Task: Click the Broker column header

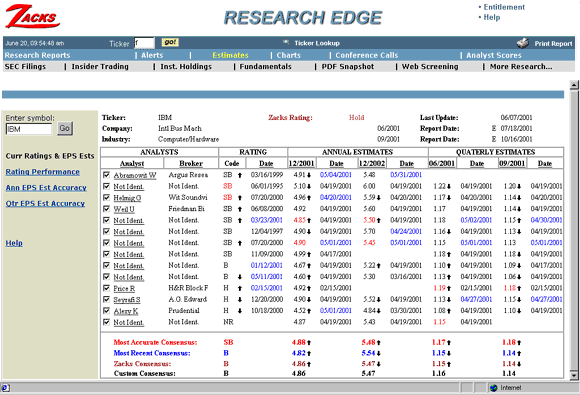Action: pyautogui.click(x=191, y=163)
